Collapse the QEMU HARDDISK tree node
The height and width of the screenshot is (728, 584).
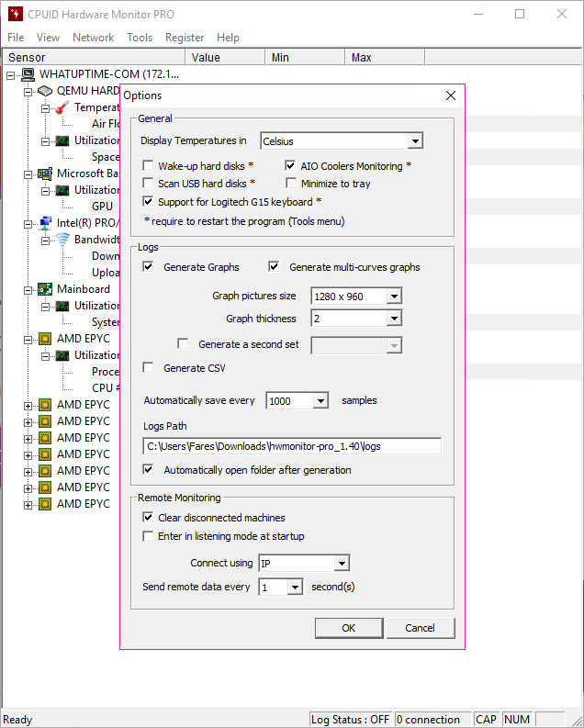(x=28, y=92)
